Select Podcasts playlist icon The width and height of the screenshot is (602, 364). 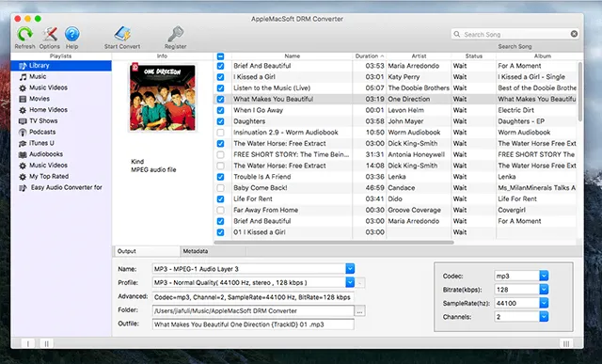point(23,132)
